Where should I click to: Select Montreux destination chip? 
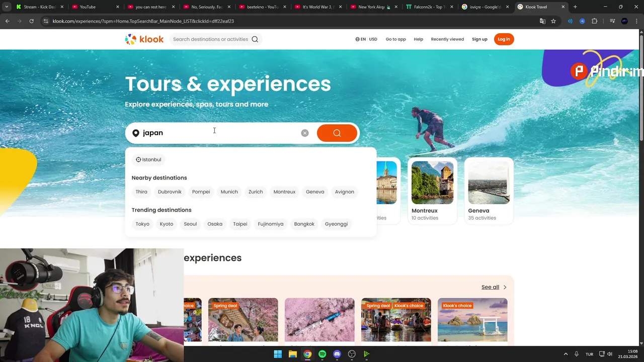[x=284, y=192]
